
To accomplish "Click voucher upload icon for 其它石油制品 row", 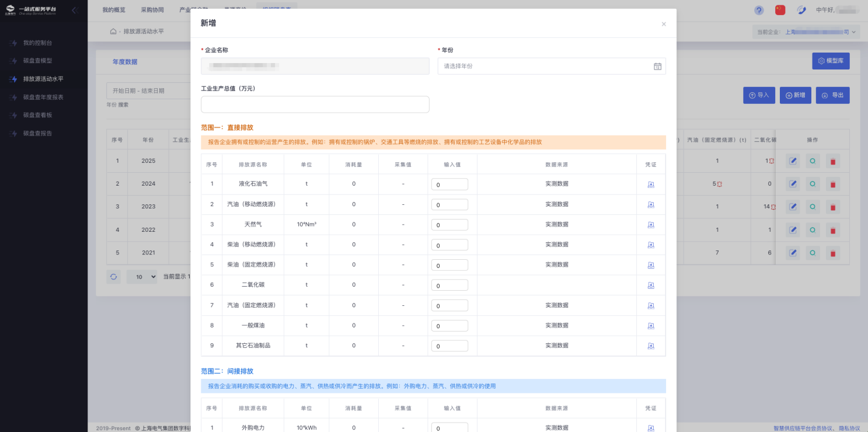I will pyautogui.click(x=650, y=346).
